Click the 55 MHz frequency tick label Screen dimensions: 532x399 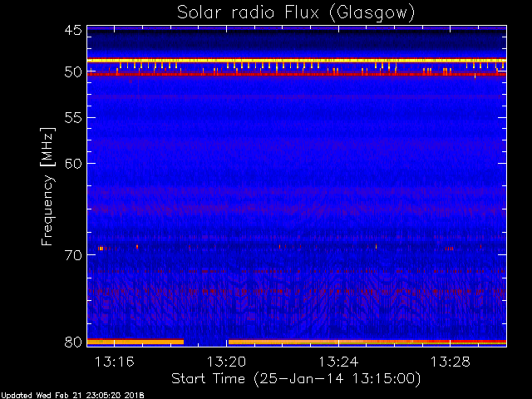click(73, 118)
